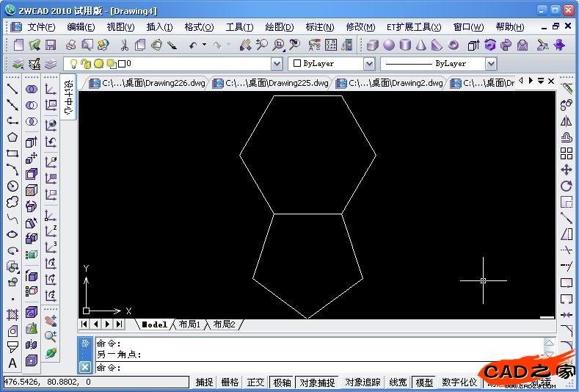This screenshot has width=579, height=392.
Task: Select the Array tool
Action: (x=566, y=153)
